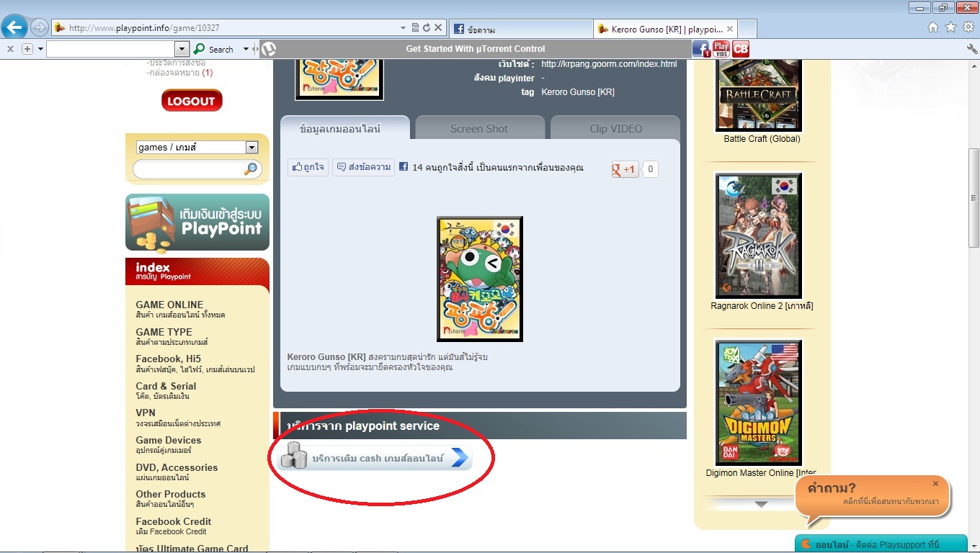Switch to the Facebook ข้อความ tab
Image resolution: width=980 pixels, height=553 pixels.
pyautogui.click(x=521, y=30)
